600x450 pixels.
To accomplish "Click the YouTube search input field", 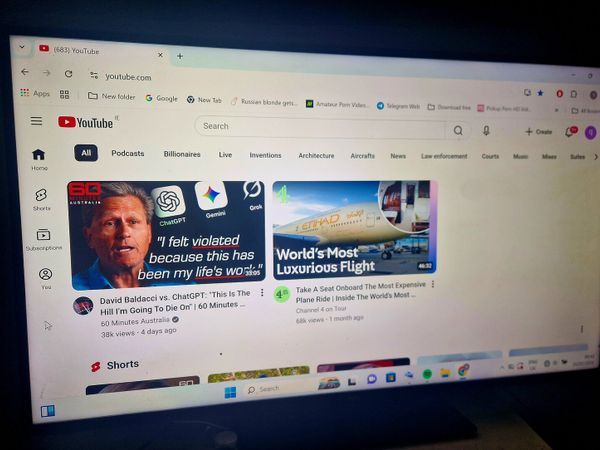I will [320, 127].
